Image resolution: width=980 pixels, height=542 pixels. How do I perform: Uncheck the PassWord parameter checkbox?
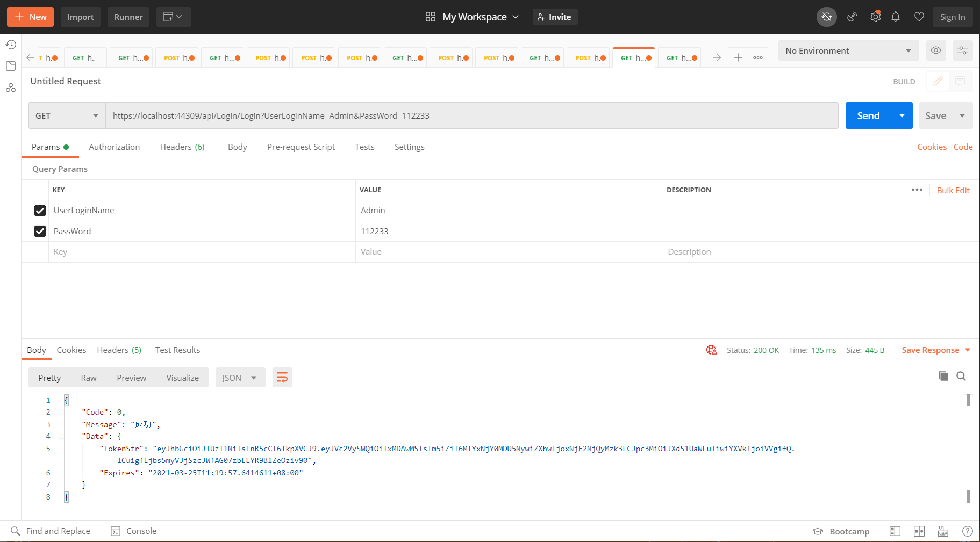pos(40,231)
